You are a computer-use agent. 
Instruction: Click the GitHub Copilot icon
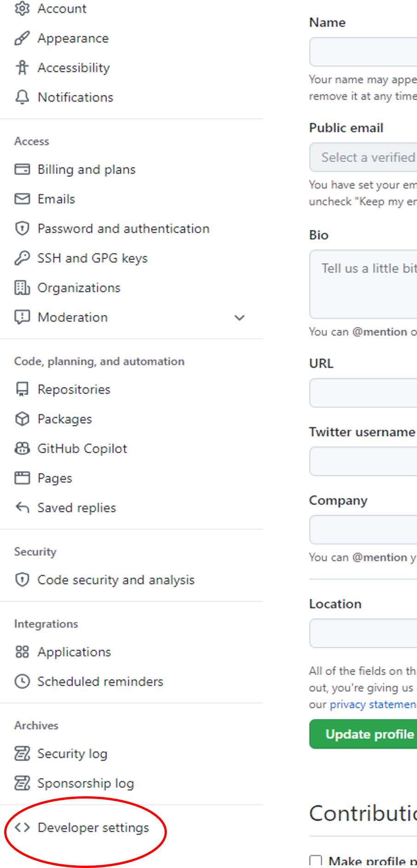22,448
